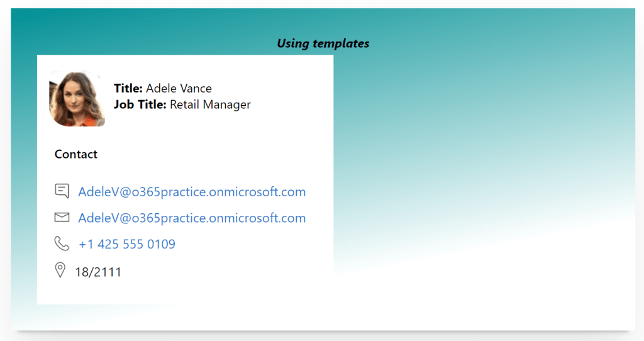Click the 'Contact' section heading
This screenshot has width=644, height=341.
pyautogui.click(x=76, y=154)
